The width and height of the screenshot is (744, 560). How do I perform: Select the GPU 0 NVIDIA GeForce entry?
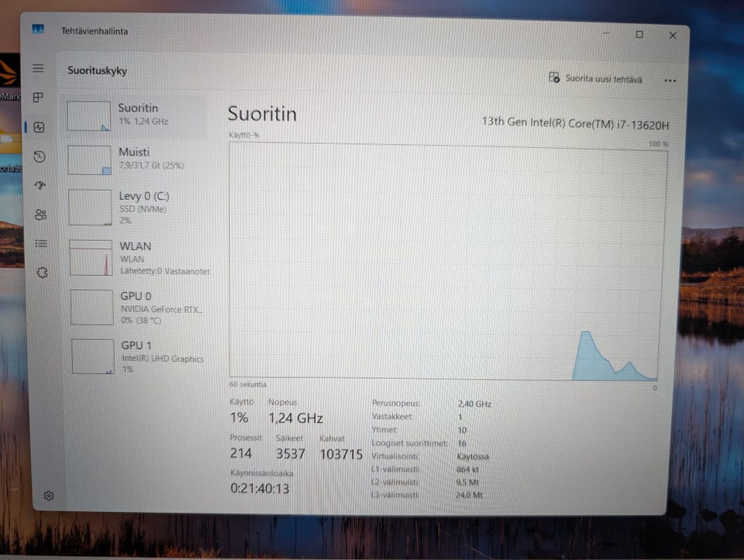[139, 307]
